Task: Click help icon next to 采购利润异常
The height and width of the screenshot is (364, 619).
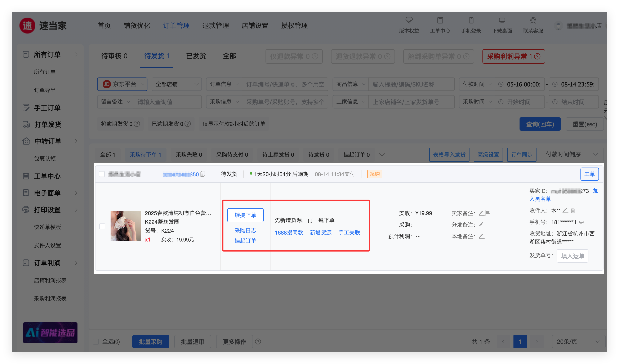Action: [537, 57]
